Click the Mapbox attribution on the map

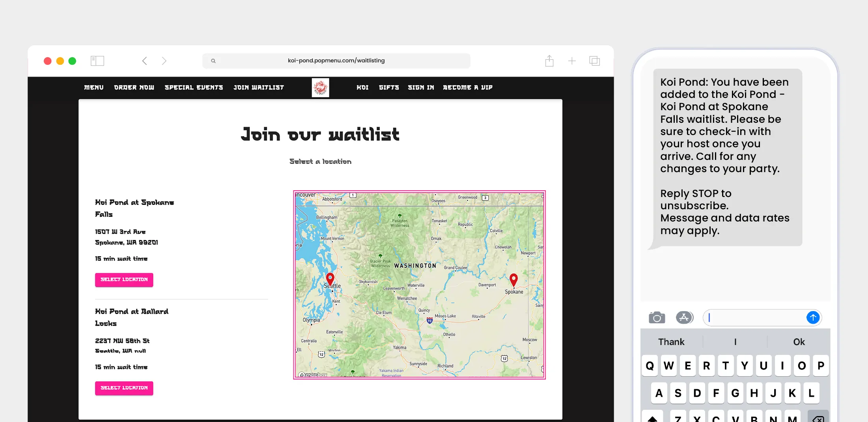(x=313, y=375)
